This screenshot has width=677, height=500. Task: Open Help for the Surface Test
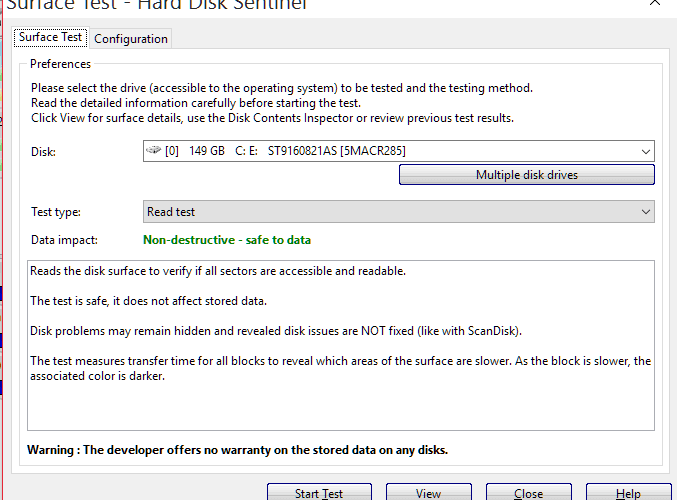click(628, 493)
